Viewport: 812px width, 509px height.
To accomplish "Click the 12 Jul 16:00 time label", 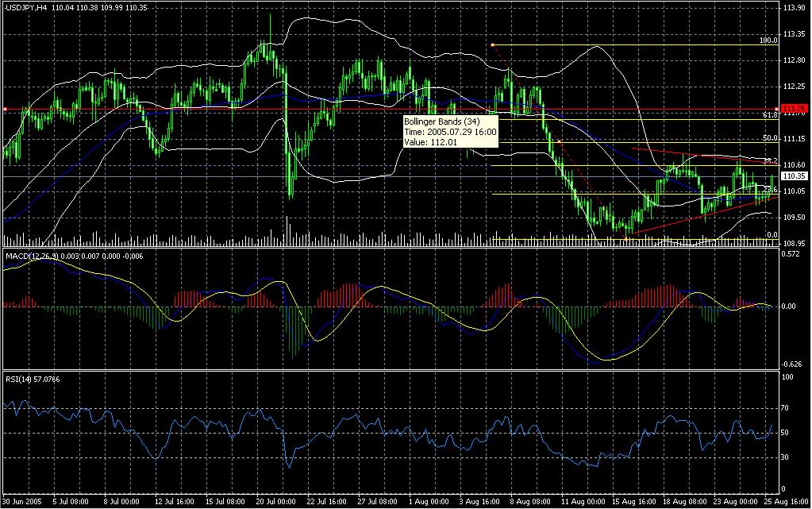I will tap(174, 502).
